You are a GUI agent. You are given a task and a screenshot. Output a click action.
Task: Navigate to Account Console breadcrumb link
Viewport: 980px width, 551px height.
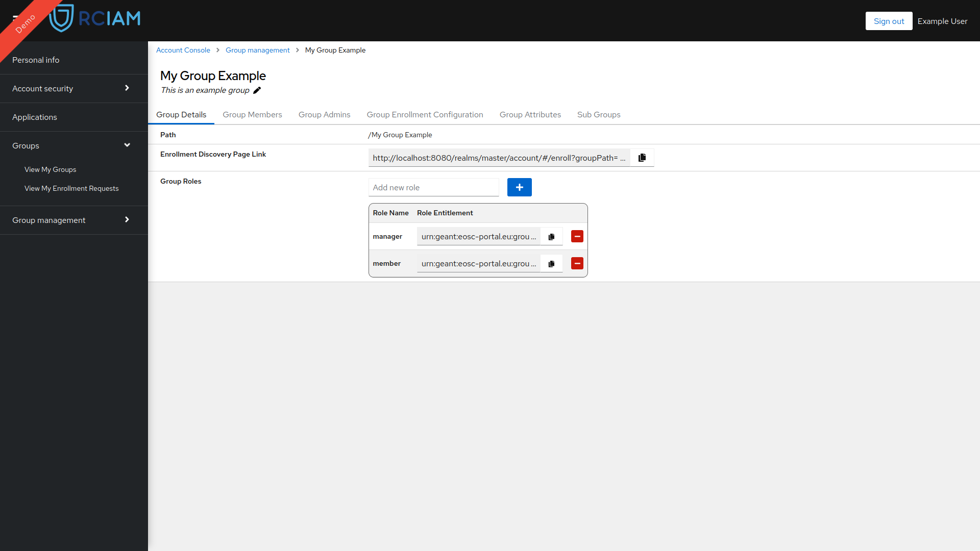pos(183,50)
